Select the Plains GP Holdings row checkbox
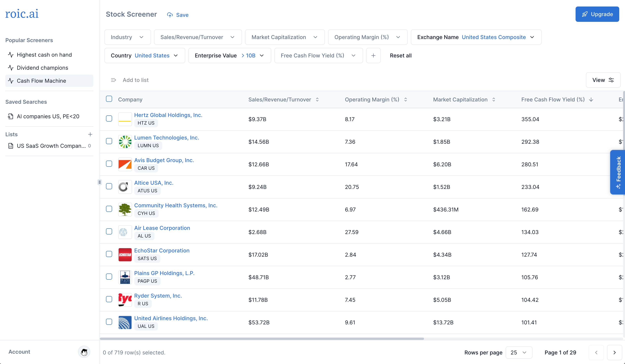This screenshot has width=625, height=364. (109, 277)
